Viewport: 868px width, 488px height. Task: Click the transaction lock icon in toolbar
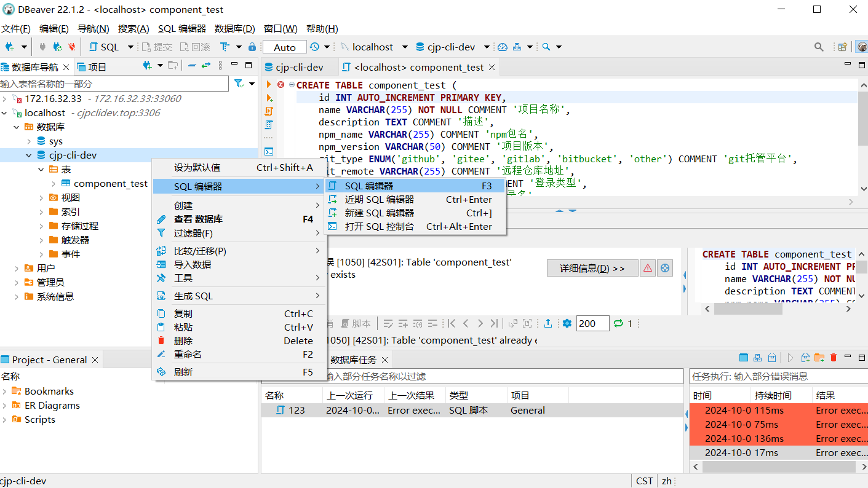coord(252,47)
